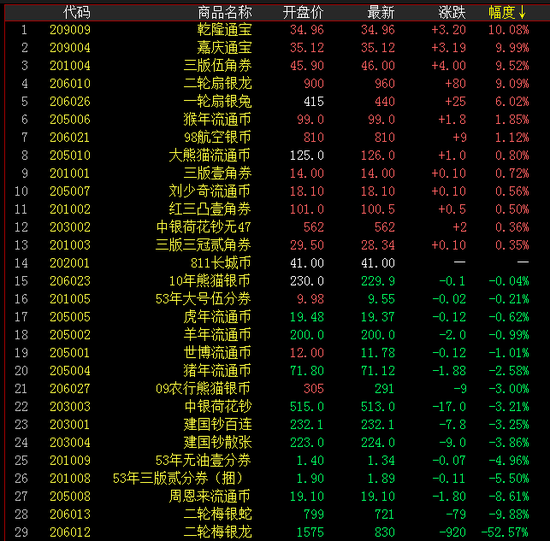Image resolution: width=550 pixels, height=541 pixels.
Task: Click code 206021
Action: point(70,138)
